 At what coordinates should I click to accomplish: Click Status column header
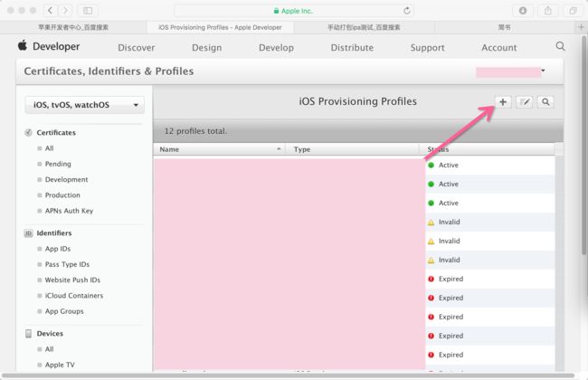point(487,149)
